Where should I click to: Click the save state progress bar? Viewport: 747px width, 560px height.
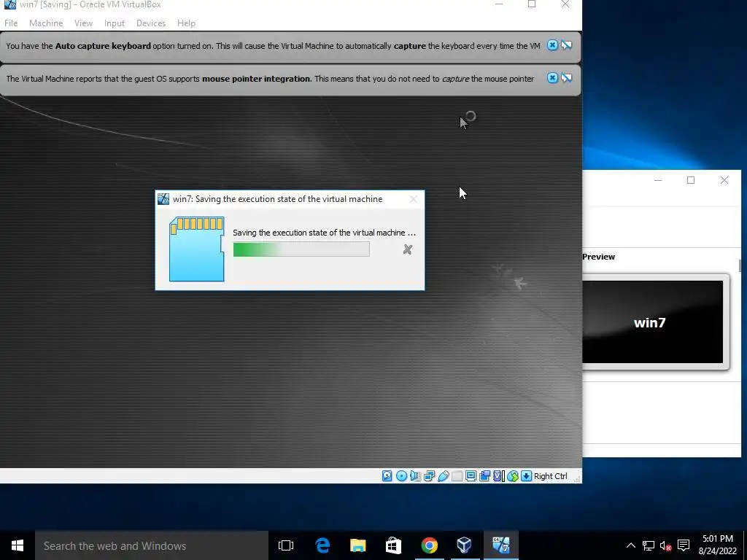click(301, 249)
